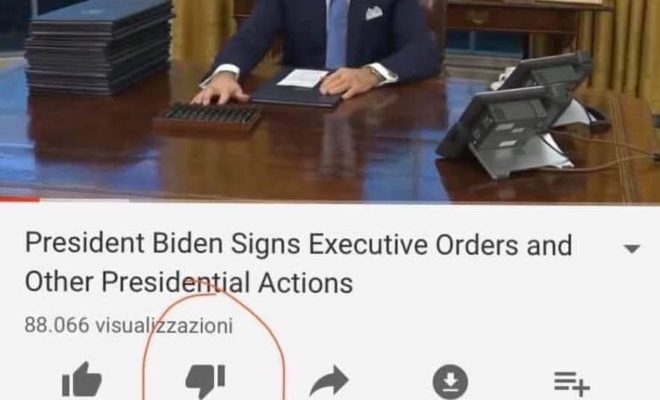Share the video using the arrow icon
This screenshot has height=400, width=660.
[x=329, y=381]
